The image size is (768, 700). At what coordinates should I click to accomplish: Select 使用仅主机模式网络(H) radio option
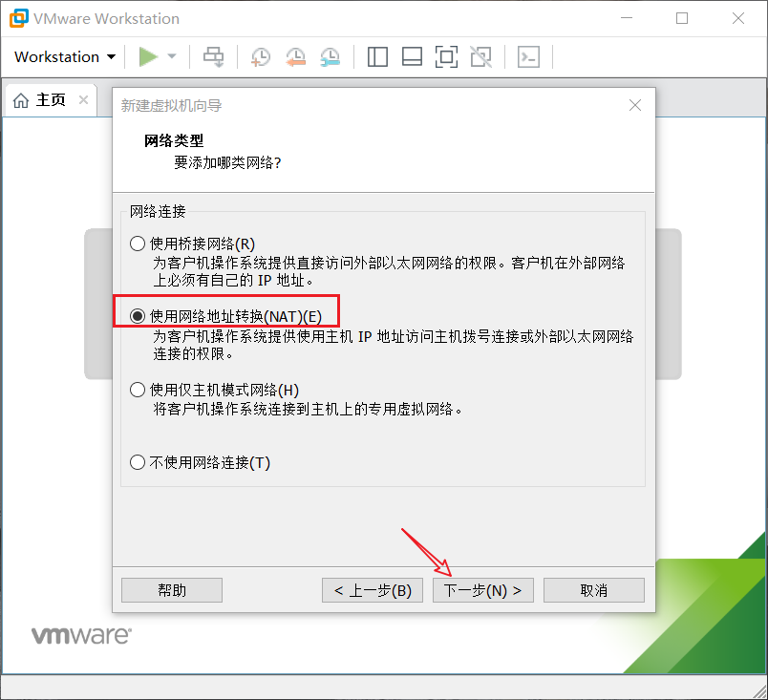[214, 390]
